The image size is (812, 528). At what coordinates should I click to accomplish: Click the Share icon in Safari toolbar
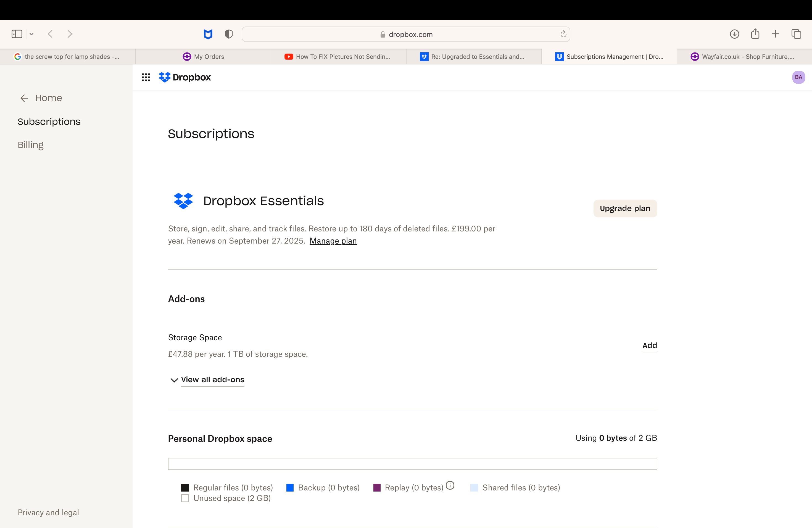(755, 34)
